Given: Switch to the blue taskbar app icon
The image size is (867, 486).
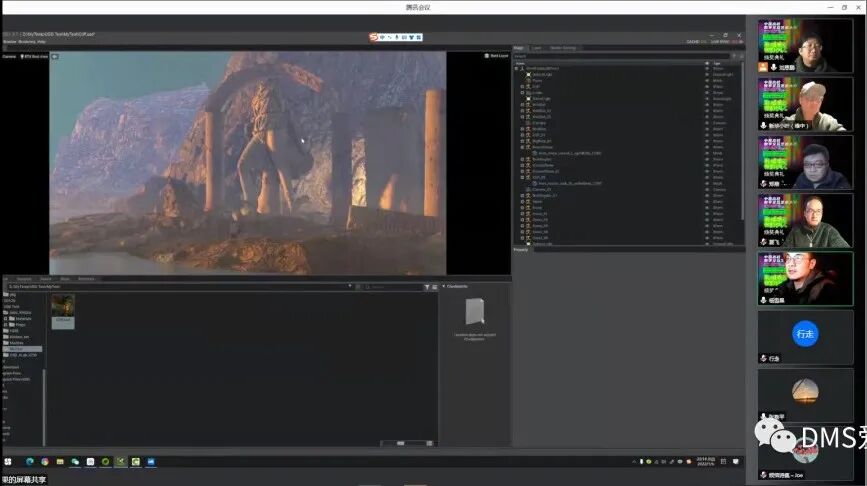Looking at the screenshot, I should (x=151, y=462).
